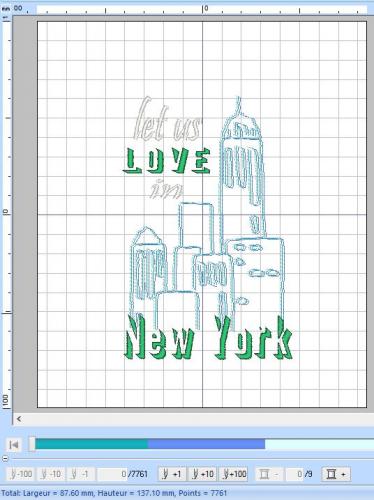Step back one stitch with -1

tap(81, 474)
